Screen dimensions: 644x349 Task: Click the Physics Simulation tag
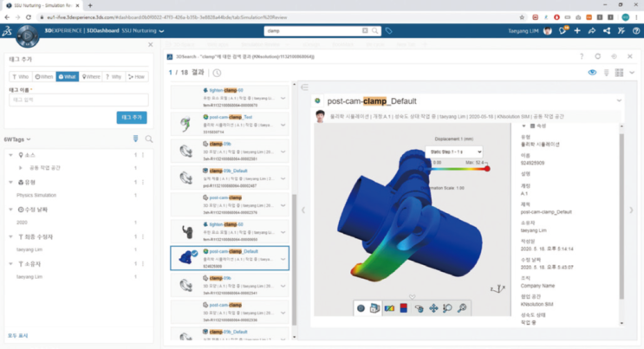36,196
